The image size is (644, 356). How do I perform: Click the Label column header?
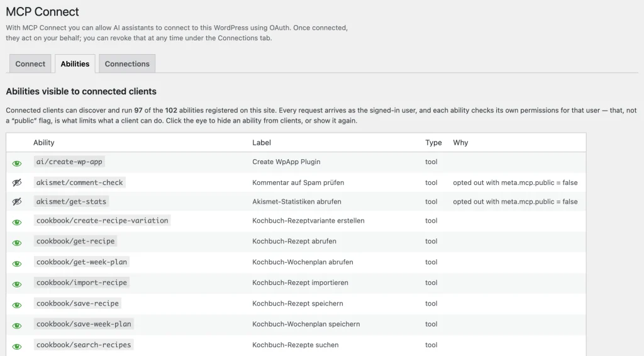click(x=261, y=143)
